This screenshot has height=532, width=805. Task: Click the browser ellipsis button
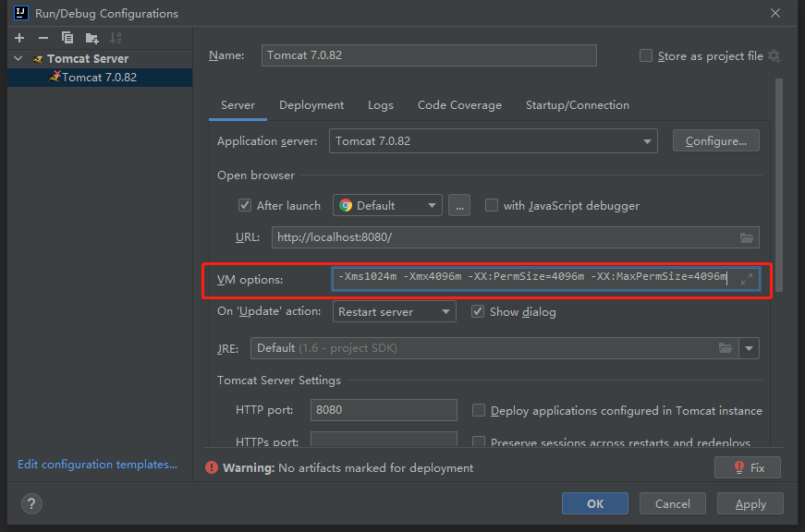459,205
